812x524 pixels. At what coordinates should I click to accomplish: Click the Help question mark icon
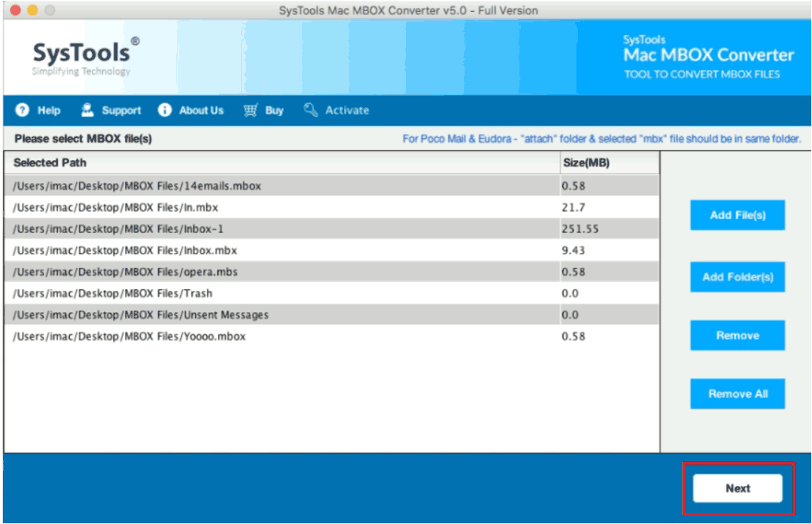[x=22, y=109]
